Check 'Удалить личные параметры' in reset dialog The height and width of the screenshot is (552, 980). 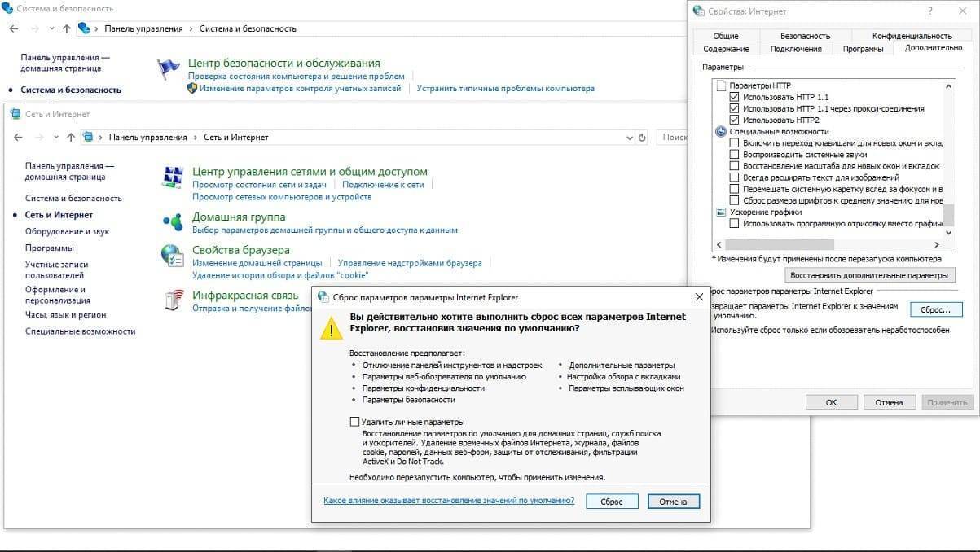354,422
